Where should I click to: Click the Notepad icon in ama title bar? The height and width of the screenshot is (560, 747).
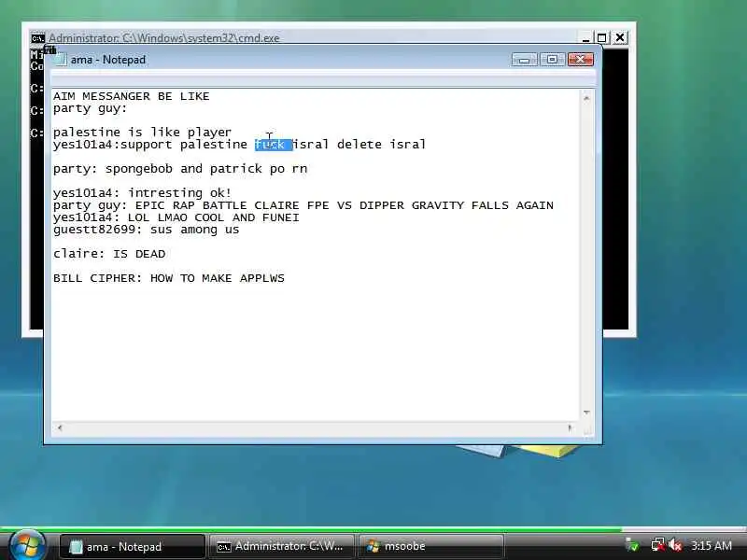click(x=59, y=59)
